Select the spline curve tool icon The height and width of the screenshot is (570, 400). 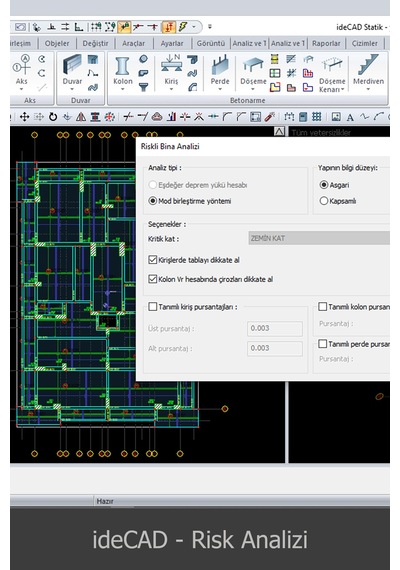point(364,117)
